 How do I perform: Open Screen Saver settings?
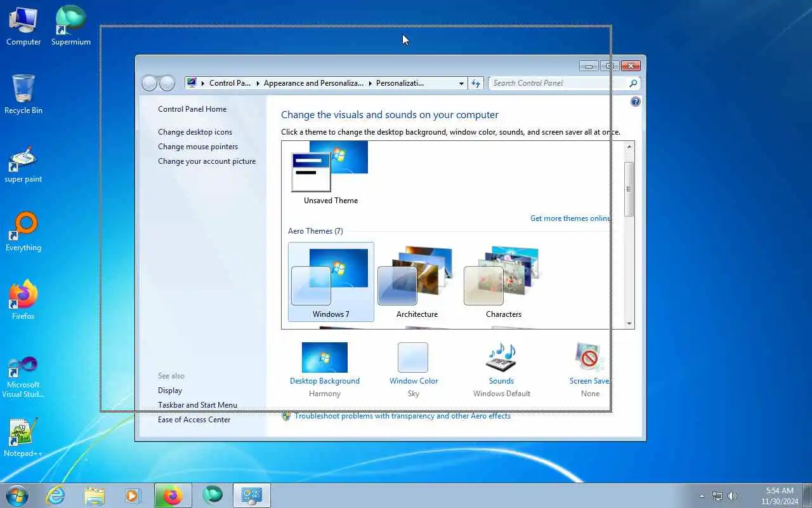[x=590, y=370]
